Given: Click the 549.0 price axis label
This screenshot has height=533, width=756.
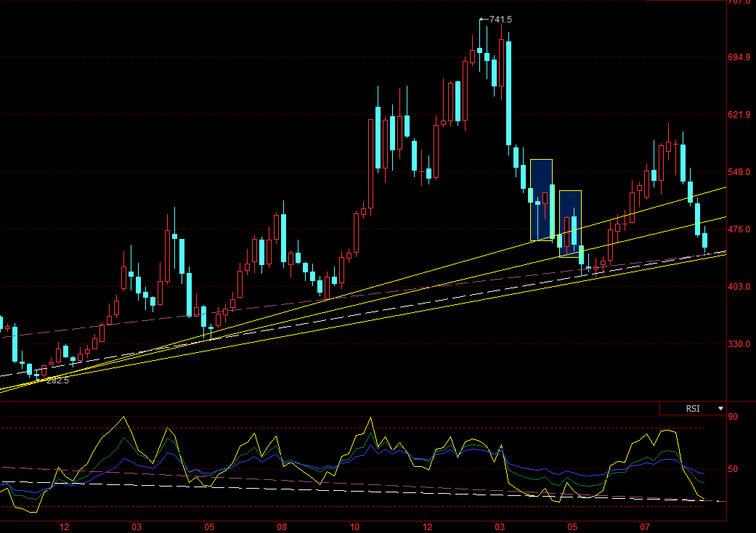Looking at the screenshot, I should click(x=739, y=172).
